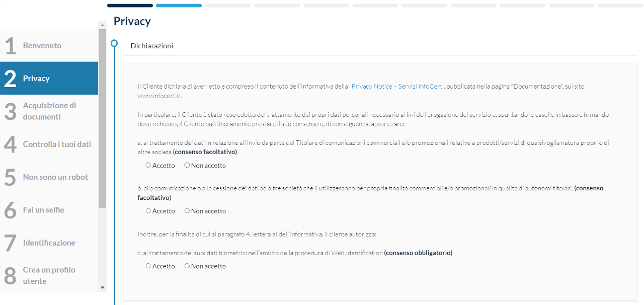The height and width of the screenshot is (305, 644).
Task: Select Non accetto for biometric data consent
Action: coord(187,266)
